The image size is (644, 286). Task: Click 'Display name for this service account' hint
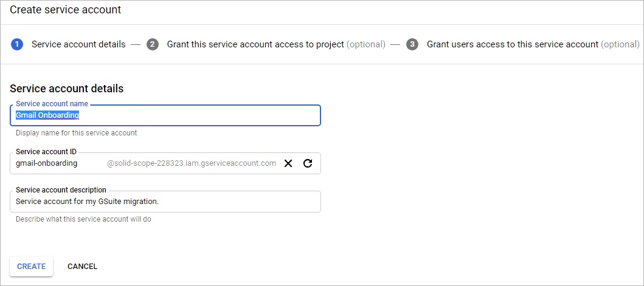[76, 133]
